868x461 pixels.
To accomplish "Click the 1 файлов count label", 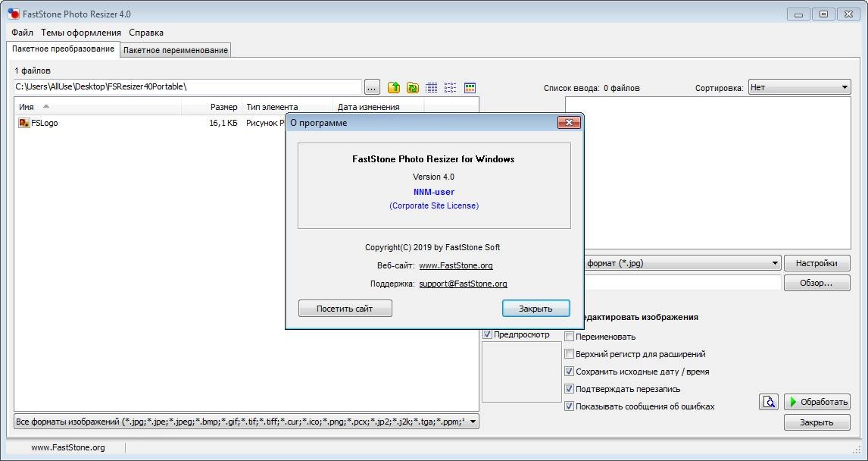I will point(33,71).
